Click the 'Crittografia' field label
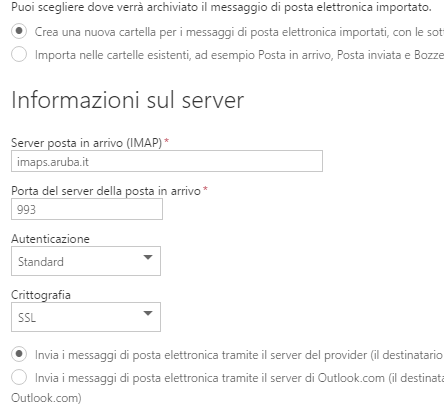This screenshot has height=408, width=444. 41,295
